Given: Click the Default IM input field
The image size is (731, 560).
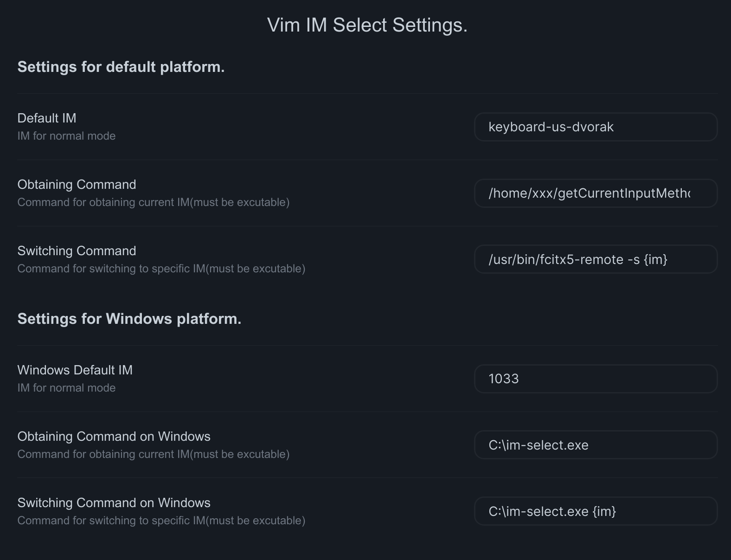Looking at the screenshot, I should click(x=596, y=127).
